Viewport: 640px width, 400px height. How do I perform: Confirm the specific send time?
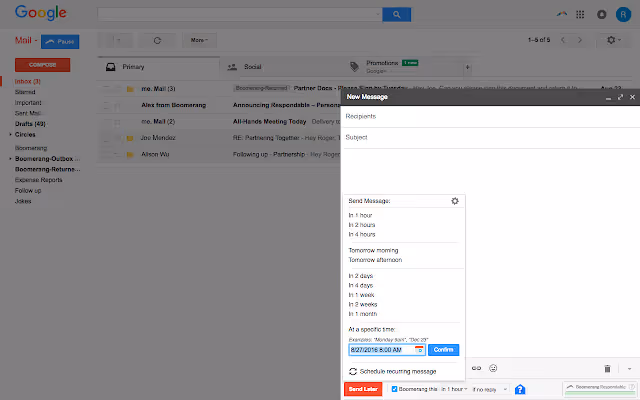[443, 349]
